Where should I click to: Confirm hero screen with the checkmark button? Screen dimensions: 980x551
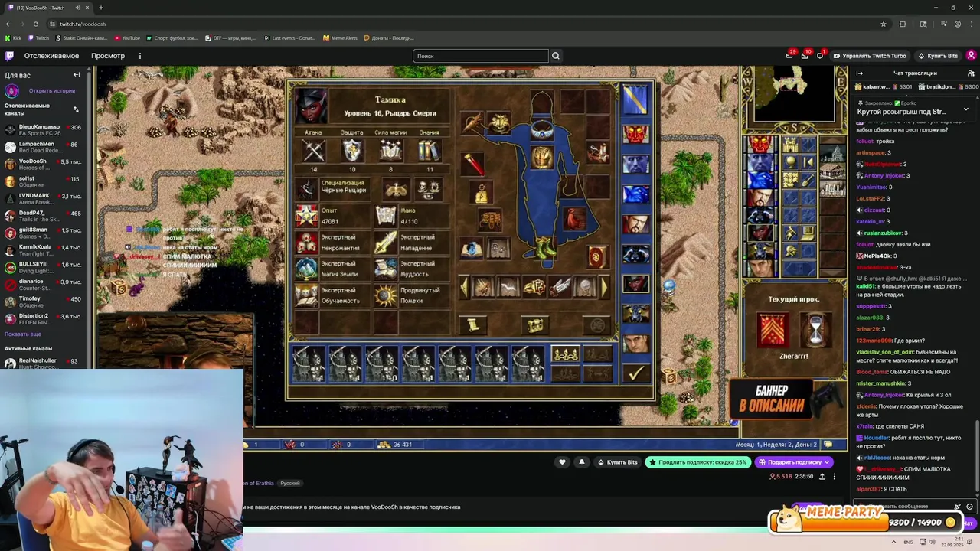[636, 373]
